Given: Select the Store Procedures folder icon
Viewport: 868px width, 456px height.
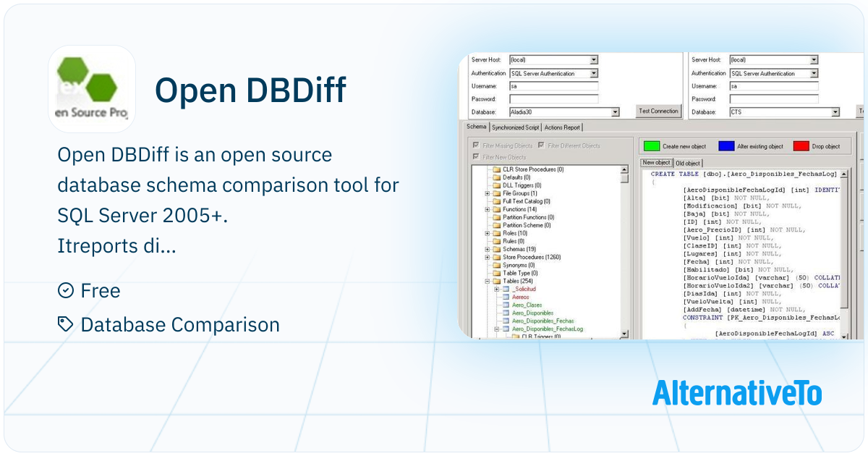Looking at the screenshot, I should 496,257.
